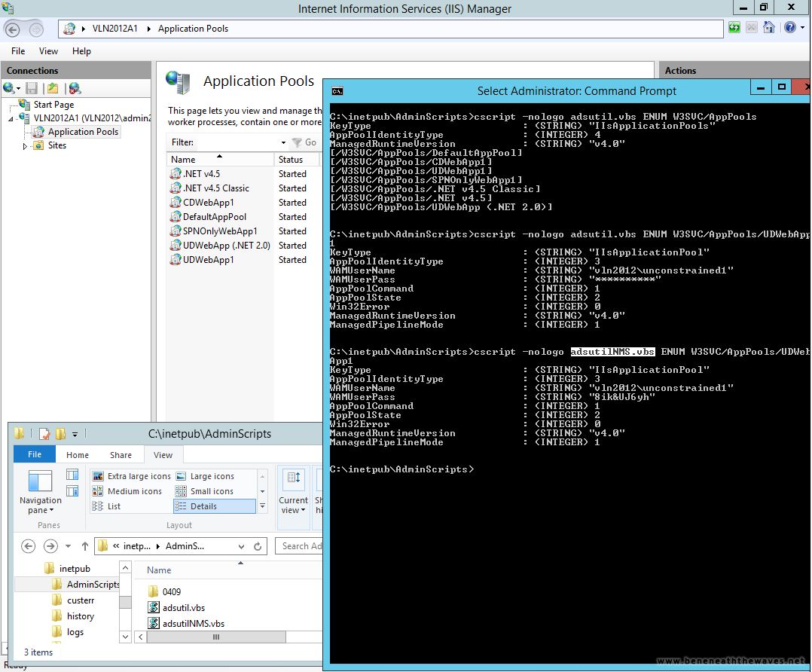812x672 pixels.
Task: Switch to the View tab in Explorer
Action: (x=163, y=455)
